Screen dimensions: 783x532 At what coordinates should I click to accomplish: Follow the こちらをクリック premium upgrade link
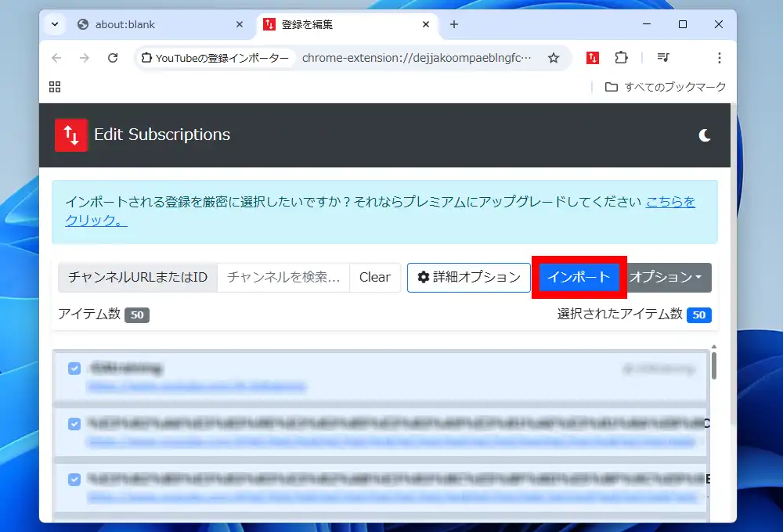[x=670, y=202]
